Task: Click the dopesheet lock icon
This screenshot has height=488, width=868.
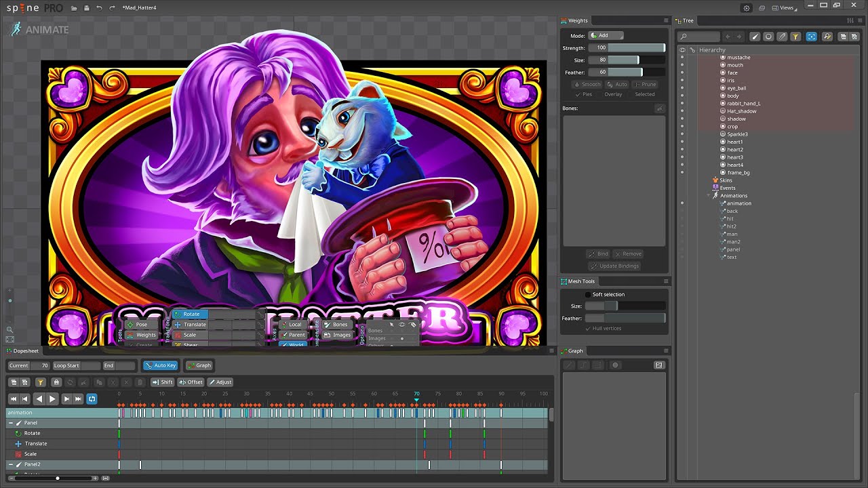Action: [57, 382]
